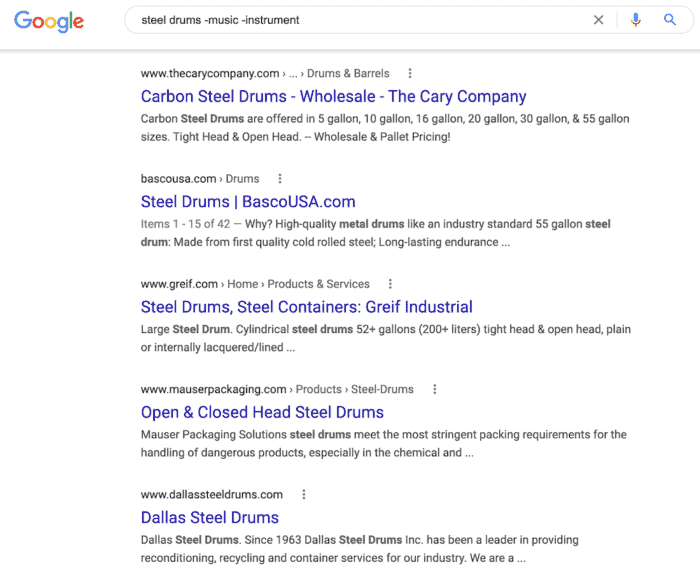Open options menu for greif.com result

(390, 284)
